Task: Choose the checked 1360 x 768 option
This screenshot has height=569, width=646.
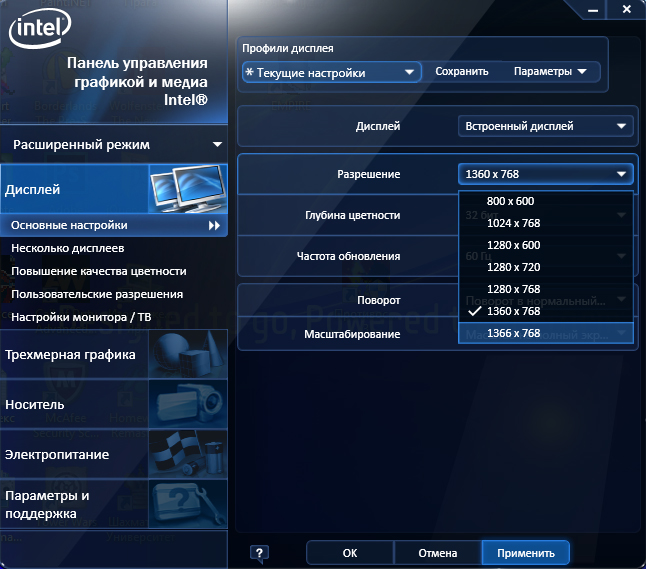Action: 545,311
